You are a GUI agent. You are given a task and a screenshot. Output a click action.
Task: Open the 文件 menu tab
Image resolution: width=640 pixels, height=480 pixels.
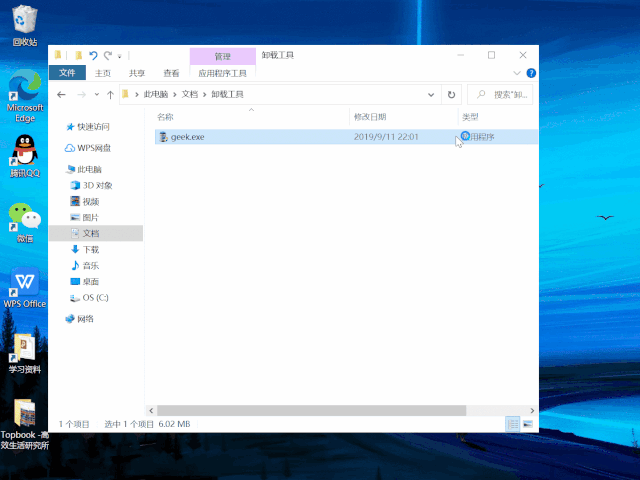67,73
